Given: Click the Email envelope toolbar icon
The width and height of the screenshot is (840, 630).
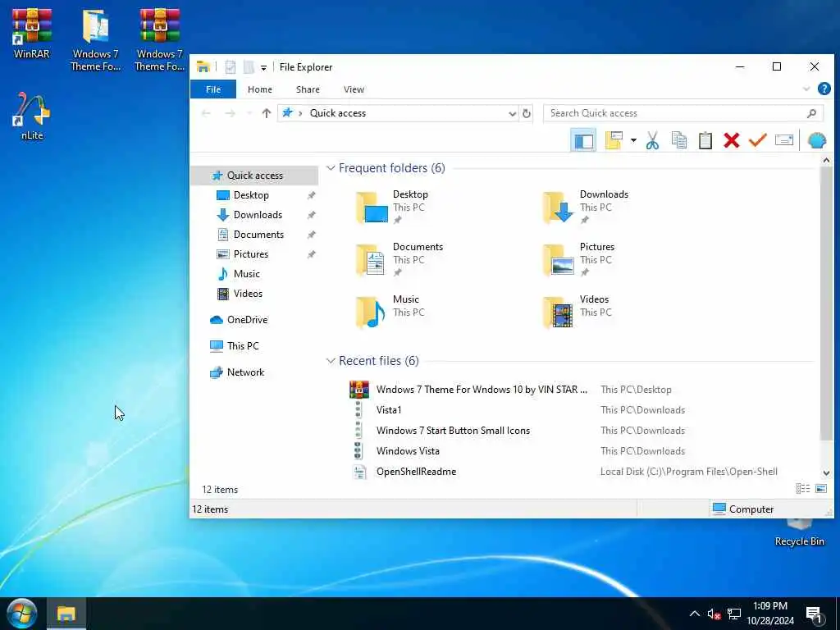Looking at the screenshot, I should (x=783, y=141).
